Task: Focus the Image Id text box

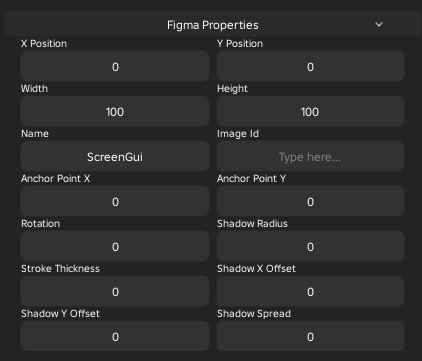Action: click(310, 156)
